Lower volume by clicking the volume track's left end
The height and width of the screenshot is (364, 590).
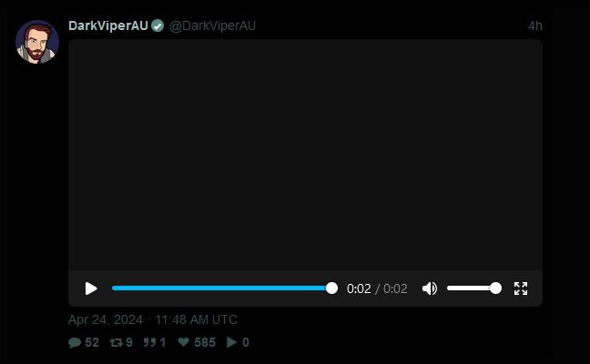(450, 288)
